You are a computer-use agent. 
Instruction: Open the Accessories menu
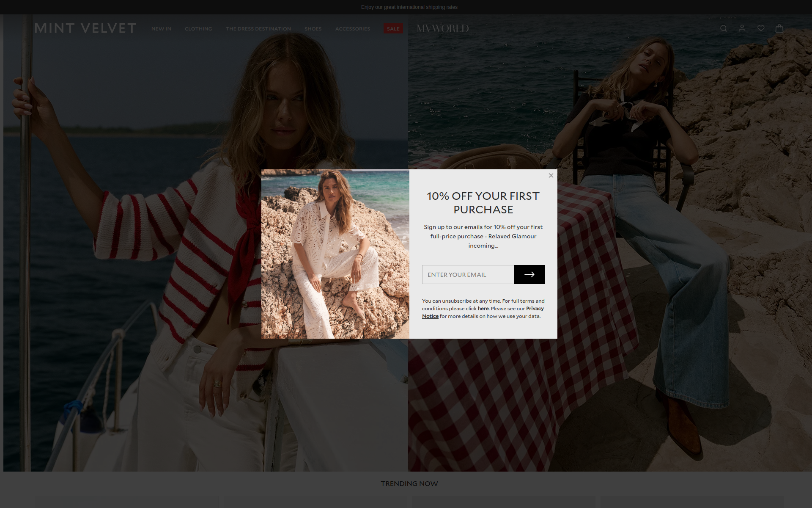tap(353, 29)
